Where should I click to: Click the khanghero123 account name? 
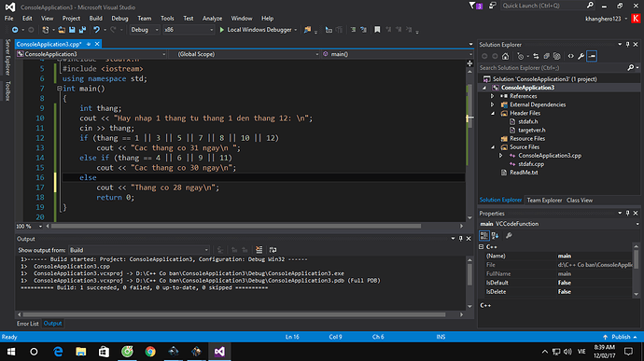pyautogui.click(x=603, y=19)
